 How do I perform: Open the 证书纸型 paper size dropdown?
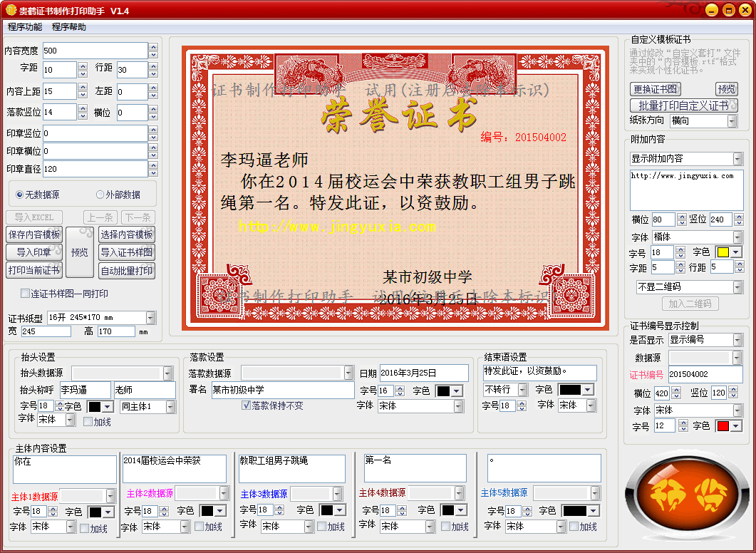[150, 318]
